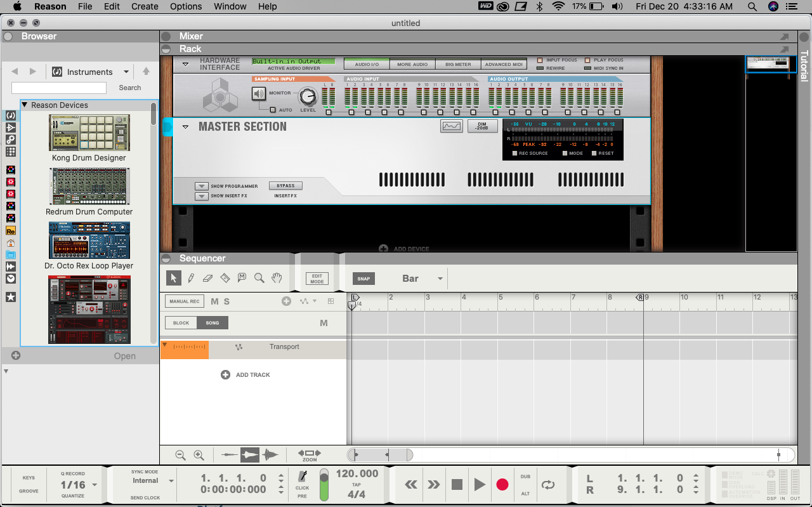Toggle DIM -20dB button

pos(482,126)
